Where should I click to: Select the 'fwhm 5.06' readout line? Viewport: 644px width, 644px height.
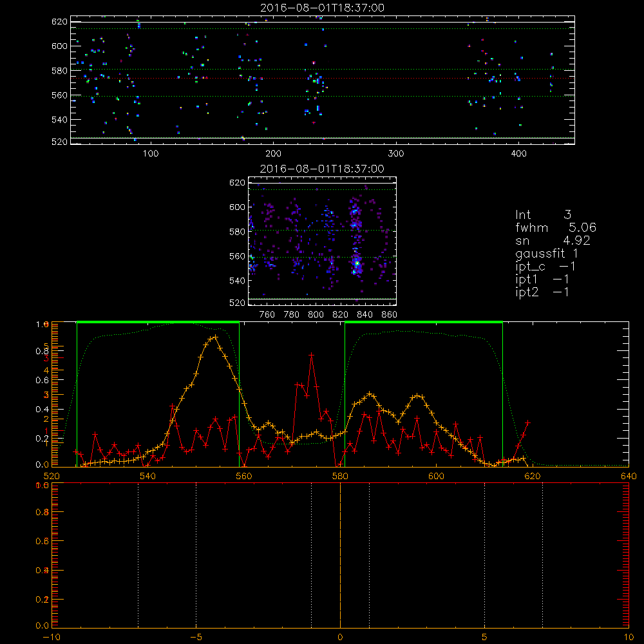tap(556, 227)
